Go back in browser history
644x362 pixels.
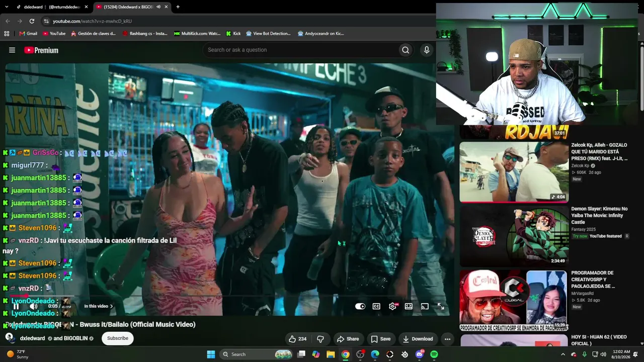click(8, 21)
